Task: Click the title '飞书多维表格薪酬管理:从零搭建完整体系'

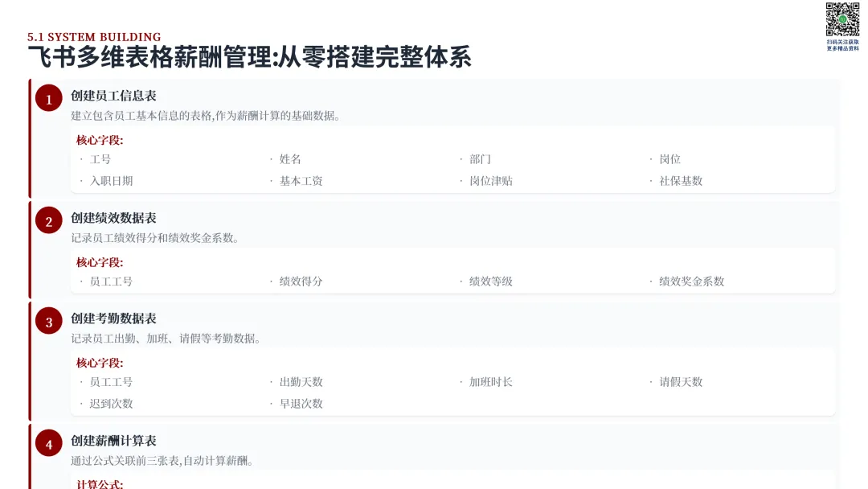Action: 250,57
